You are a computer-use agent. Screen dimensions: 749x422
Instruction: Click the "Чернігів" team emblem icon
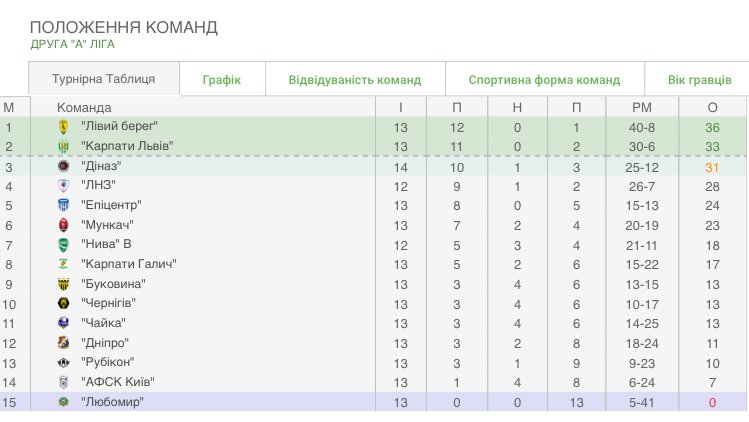pyautogui.click(x=63, y=303)
